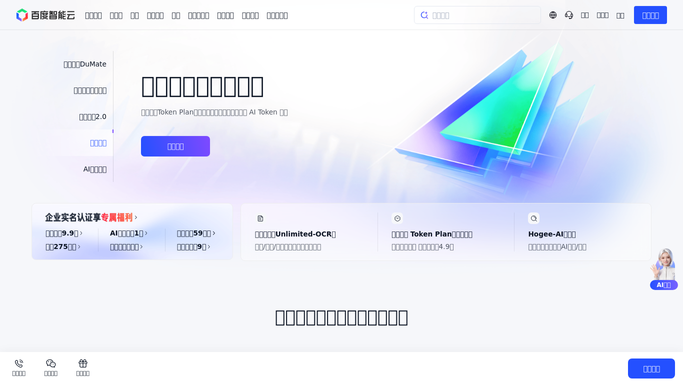
Task: Open the 9.9 offer link with chevron
Action: point(64,233)
